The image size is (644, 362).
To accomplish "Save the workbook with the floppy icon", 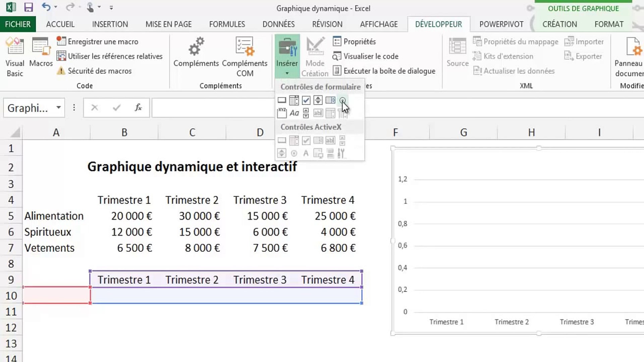I will tap(29, 7).
